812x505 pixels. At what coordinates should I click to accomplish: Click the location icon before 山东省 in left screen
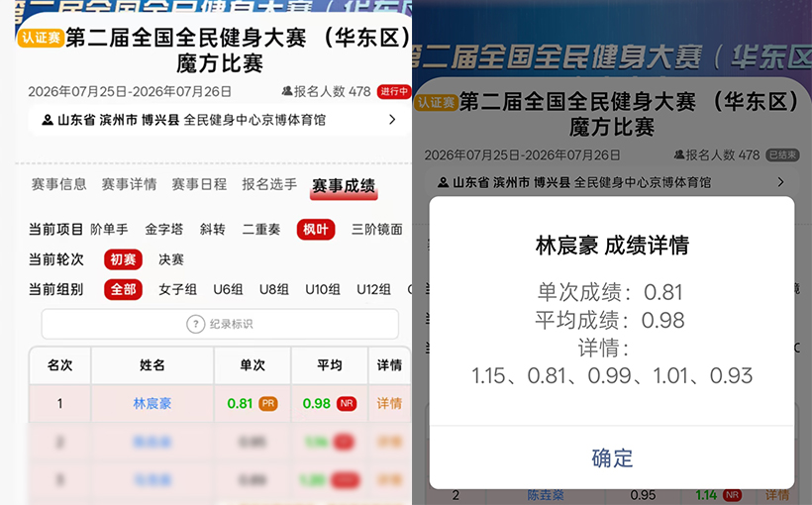[x=48, y=120]
